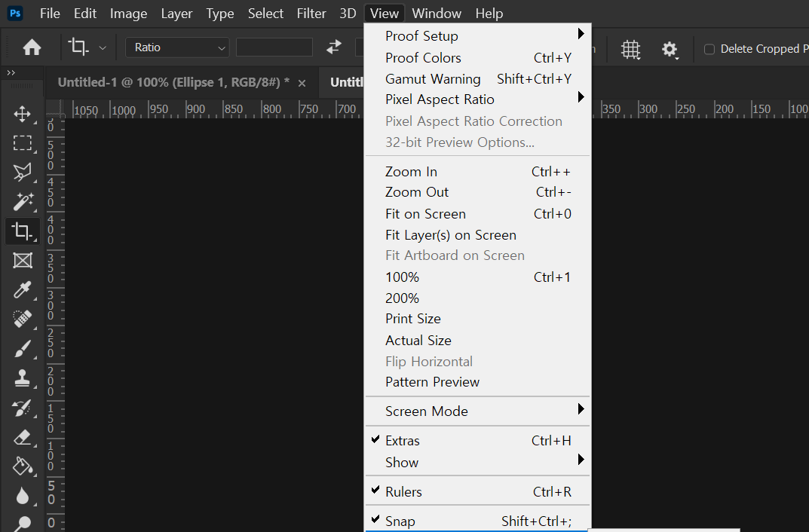This screenshot has width=809, height=532.
Task: Open the Layer menu
Action: pos(176,14)
